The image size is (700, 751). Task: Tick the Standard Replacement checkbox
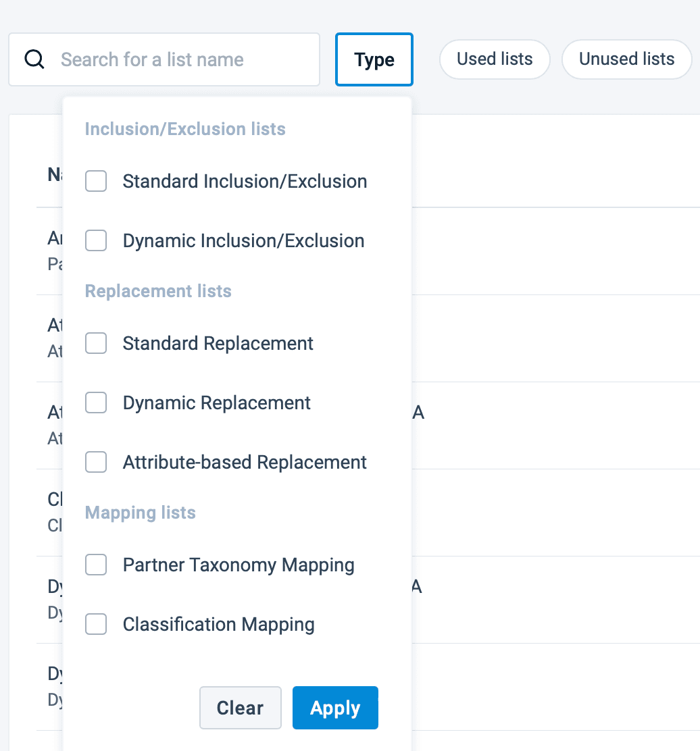[96, 343]
